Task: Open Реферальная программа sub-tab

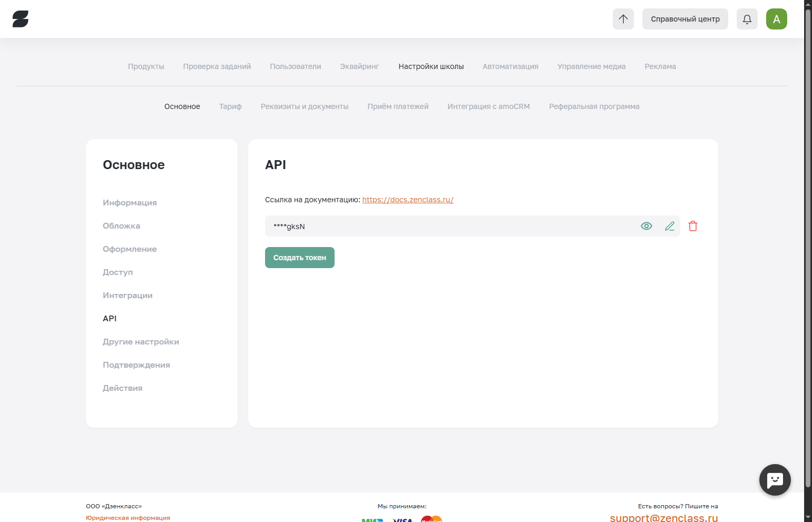Action: [x=594, y=106]
